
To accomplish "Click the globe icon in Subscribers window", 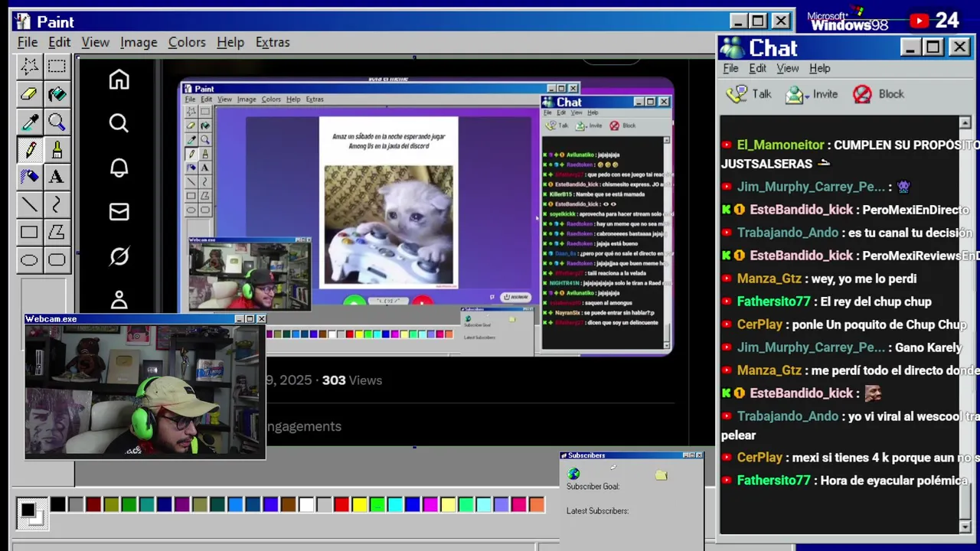I will (573, 474).
